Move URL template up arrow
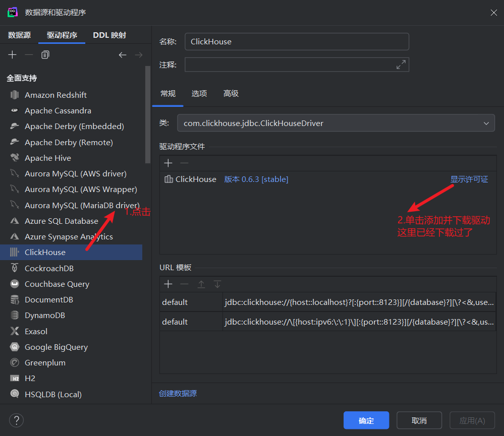Screen dimensions: 504x436 (x=201, y=284)
